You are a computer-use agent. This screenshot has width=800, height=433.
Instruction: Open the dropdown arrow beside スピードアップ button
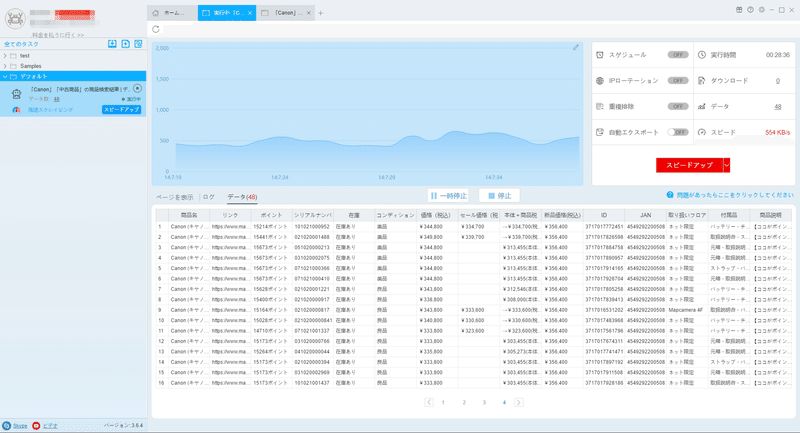point(727,165)
